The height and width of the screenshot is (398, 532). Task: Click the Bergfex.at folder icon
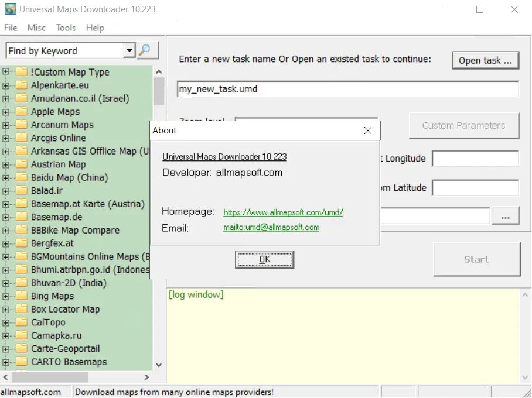coord(21,243)
